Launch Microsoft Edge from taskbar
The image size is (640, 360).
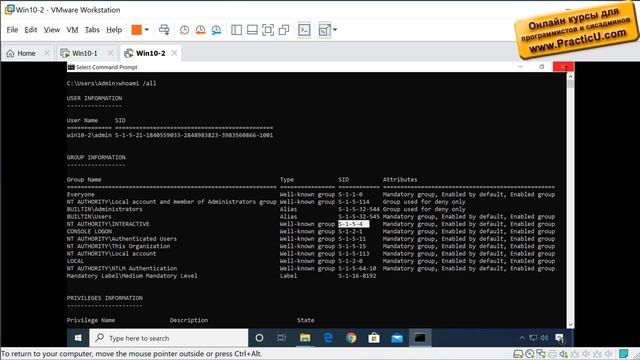(x=328, y=338)
